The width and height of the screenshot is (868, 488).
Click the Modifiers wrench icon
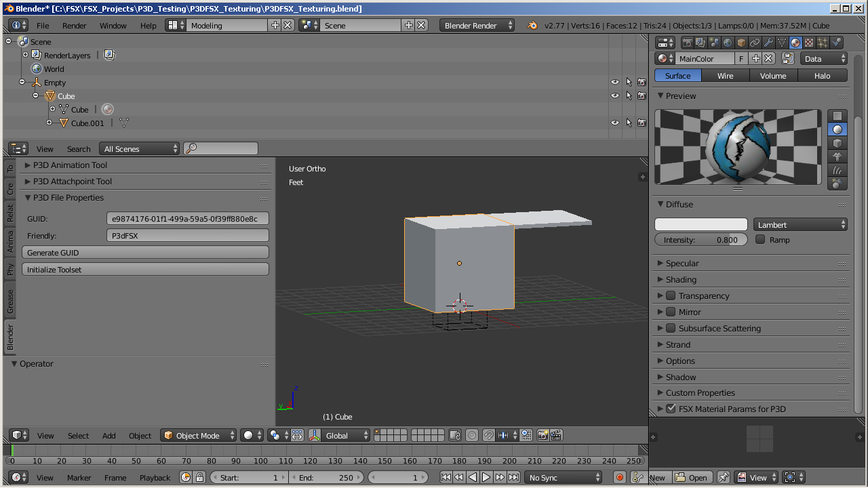coord(770,42)
